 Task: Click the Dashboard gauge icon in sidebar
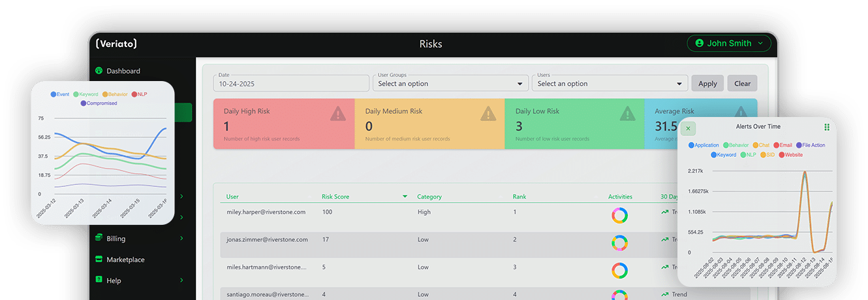pyautogui.click(x=99, y=71)
